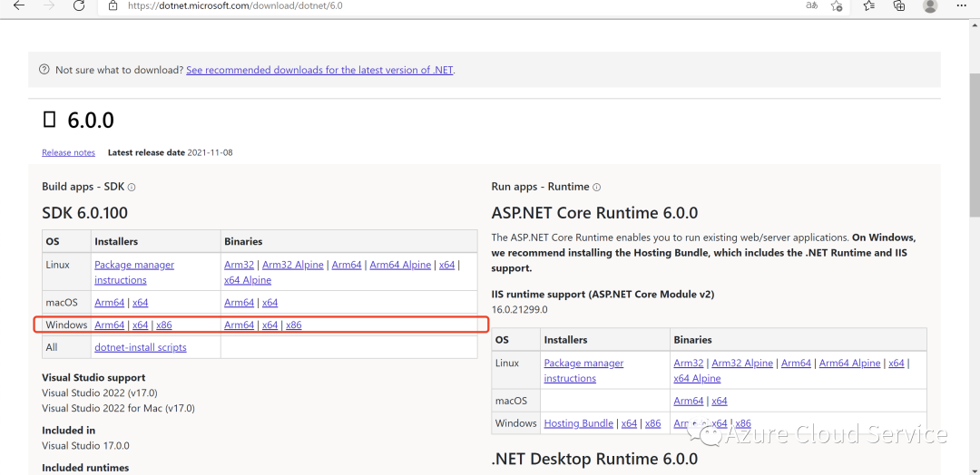Select the version number 16.0.21299.0

(520, 309)
